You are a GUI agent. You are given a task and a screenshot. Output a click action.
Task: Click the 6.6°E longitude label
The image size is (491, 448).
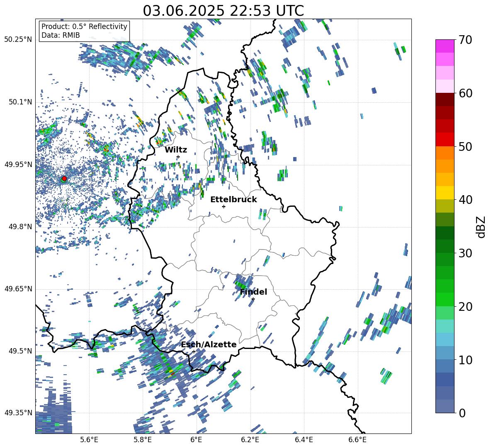[357, 440]
